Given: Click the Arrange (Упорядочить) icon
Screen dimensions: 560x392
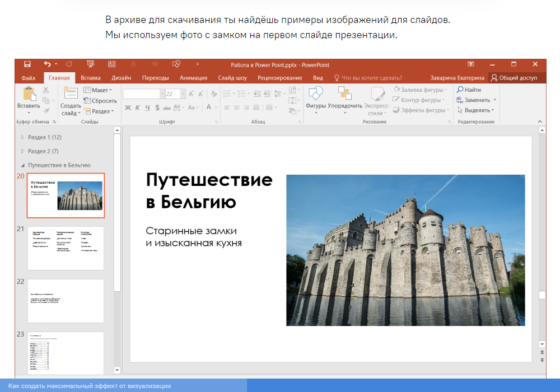Looking at the screenshot, I should (344, 94).
